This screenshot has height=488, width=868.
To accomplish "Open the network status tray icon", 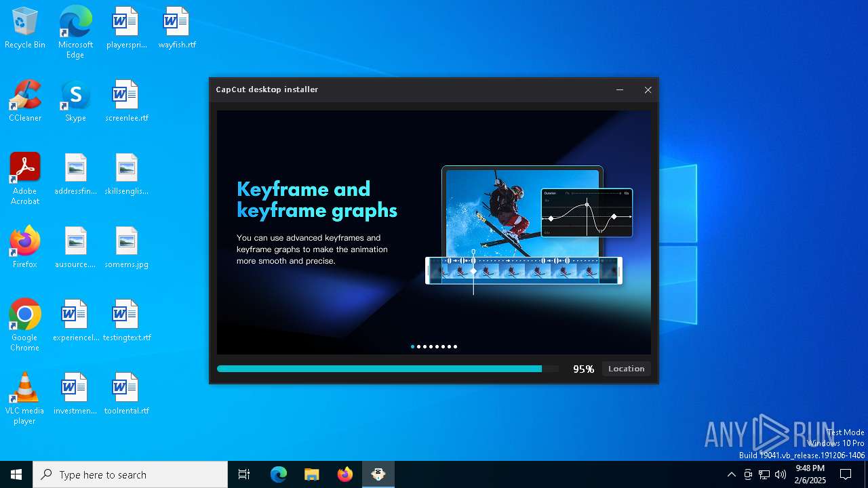I will pos(764,474).
